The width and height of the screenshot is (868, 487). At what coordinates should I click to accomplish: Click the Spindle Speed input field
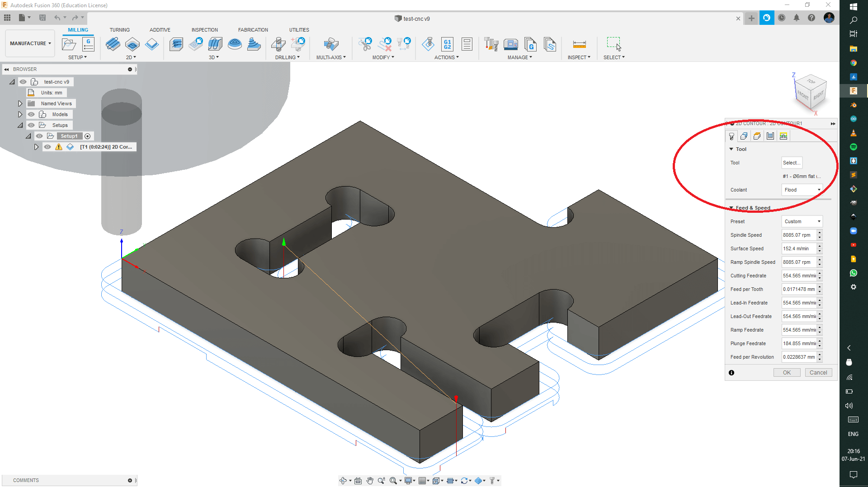[799, 235]
